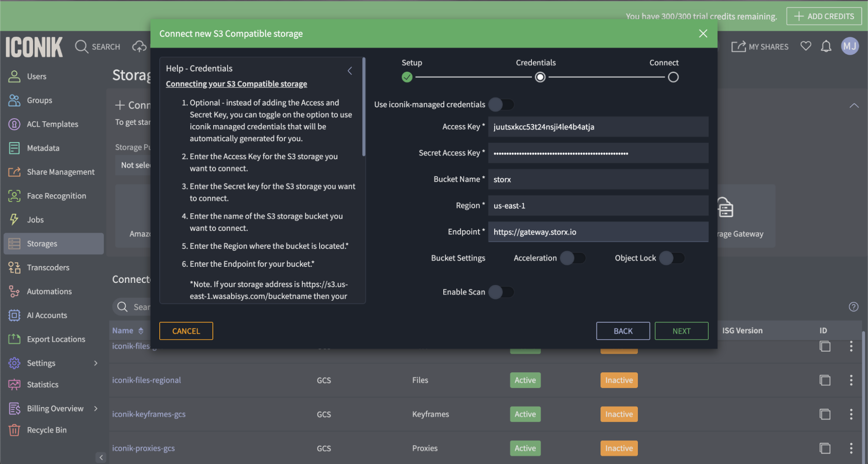Image resolution: width=868 pixels, height=464 pixels.
Task: Jump to the Connect step circle
Action: tap(673, 77)
